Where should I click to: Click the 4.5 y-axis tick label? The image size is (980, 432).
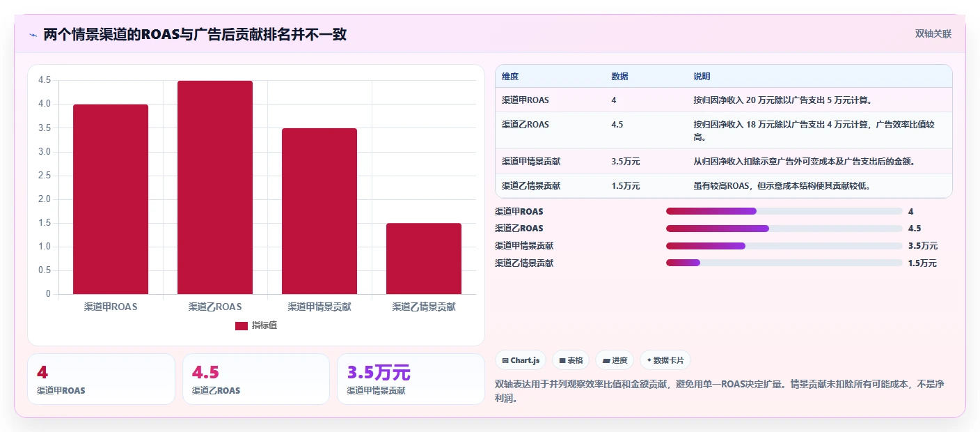point(45,80)
